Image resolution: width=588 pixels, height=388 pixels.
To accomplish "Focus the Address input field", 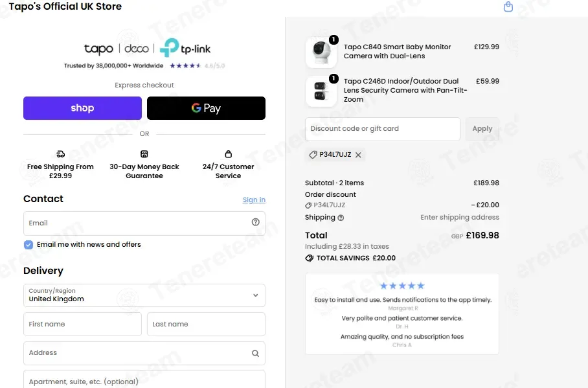I will [144, 353].
